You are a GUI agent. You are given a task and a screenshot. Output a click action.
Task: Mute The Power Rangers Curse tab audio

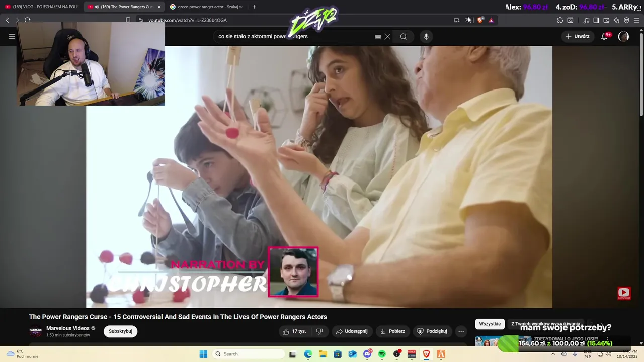(x=97, y=7)
